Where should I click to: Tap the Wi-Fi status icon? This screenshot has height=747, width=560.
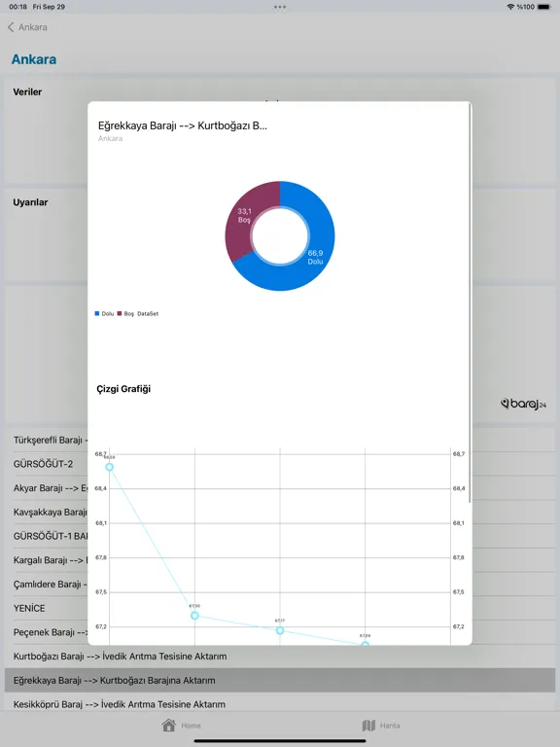pos(510,7)
